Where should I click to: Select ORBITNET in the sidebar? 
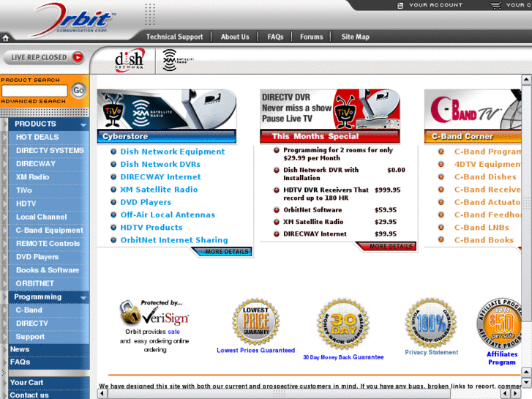coord(34,283)
